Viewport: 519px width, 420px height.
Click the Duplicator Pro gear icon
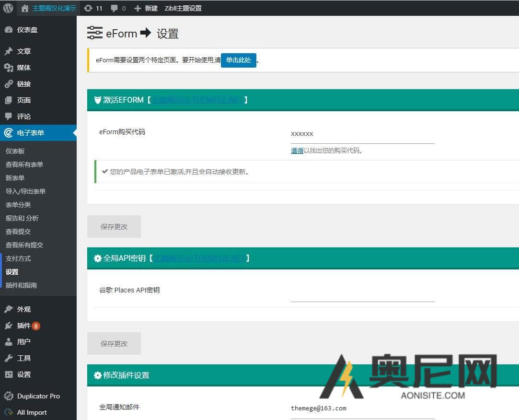pos(9,396)
